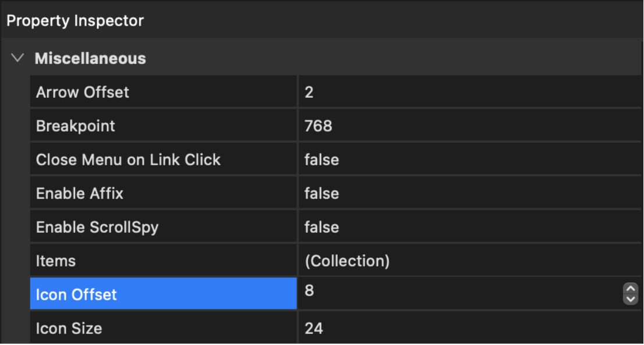Select Close Menu on Link Click property
Image resolution: width=644 pixels, height=345 pixels.
coord(128,159)
